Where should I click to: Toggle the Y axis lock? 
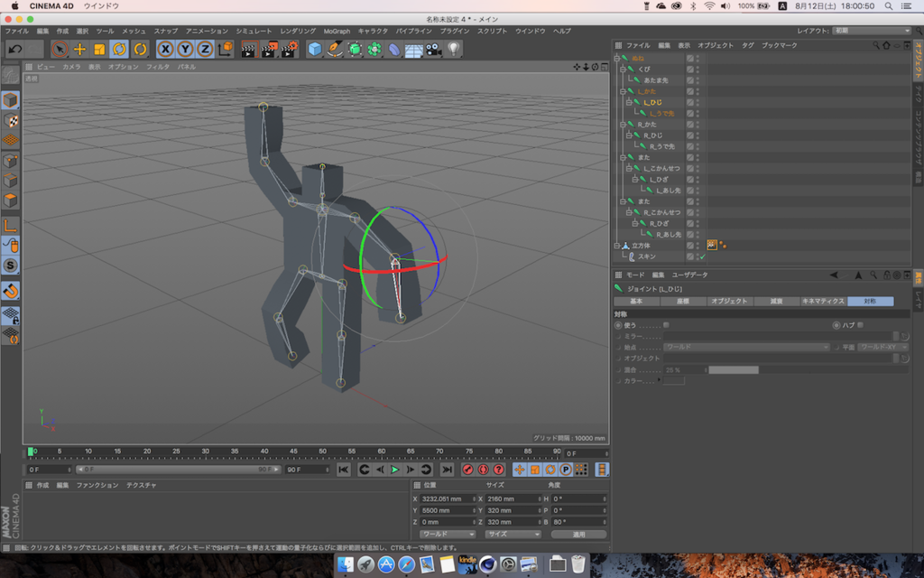pos(185,49)
